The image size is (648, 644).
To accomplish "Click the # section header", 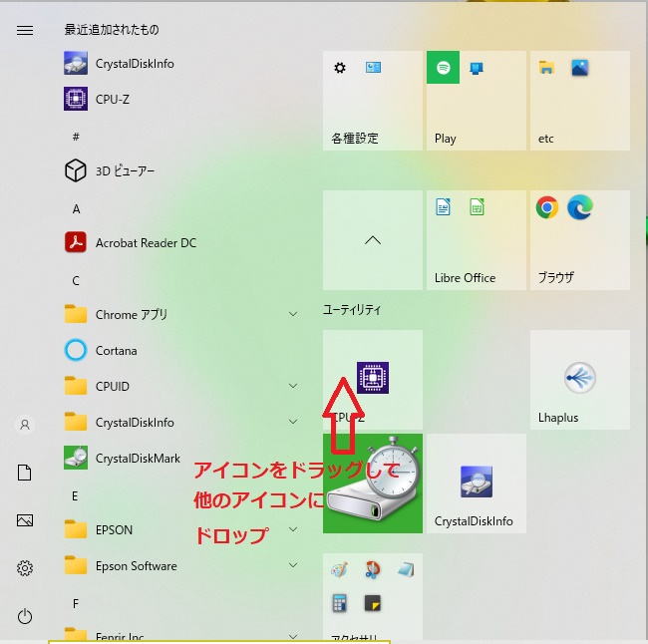I will click(x=76, y=137).
